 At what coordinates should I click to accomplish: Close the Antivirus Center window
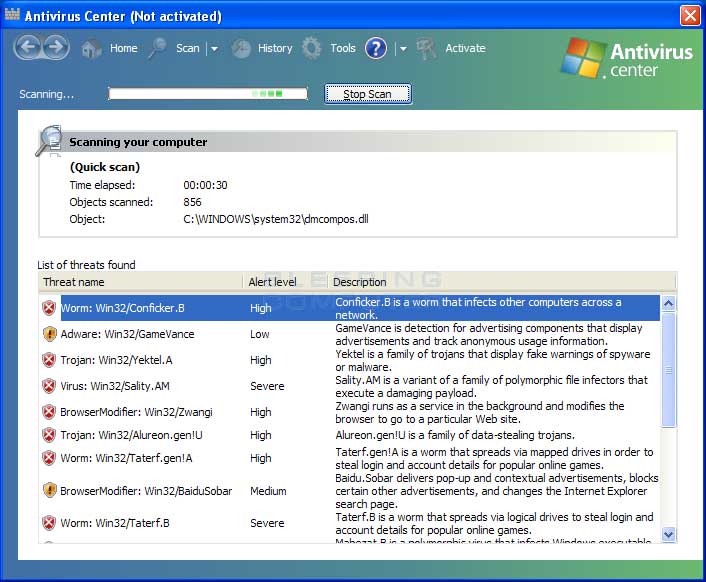pos(690,15)
